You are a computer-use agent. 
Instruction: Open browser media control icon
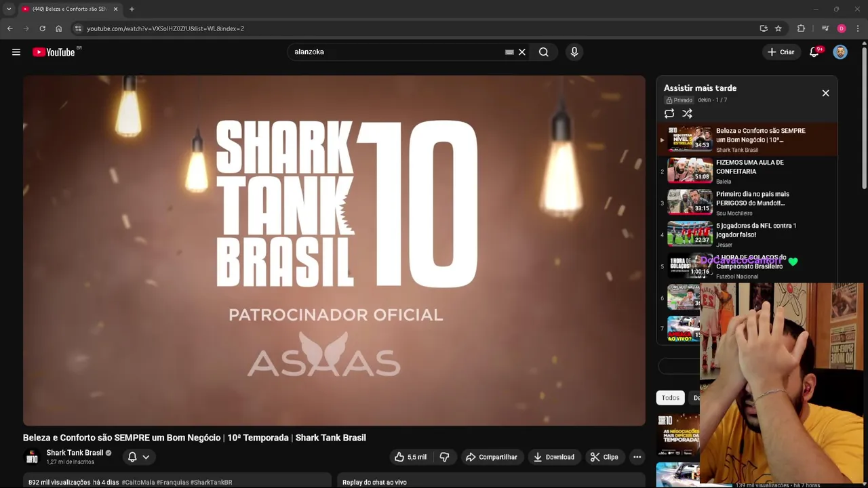825,28
